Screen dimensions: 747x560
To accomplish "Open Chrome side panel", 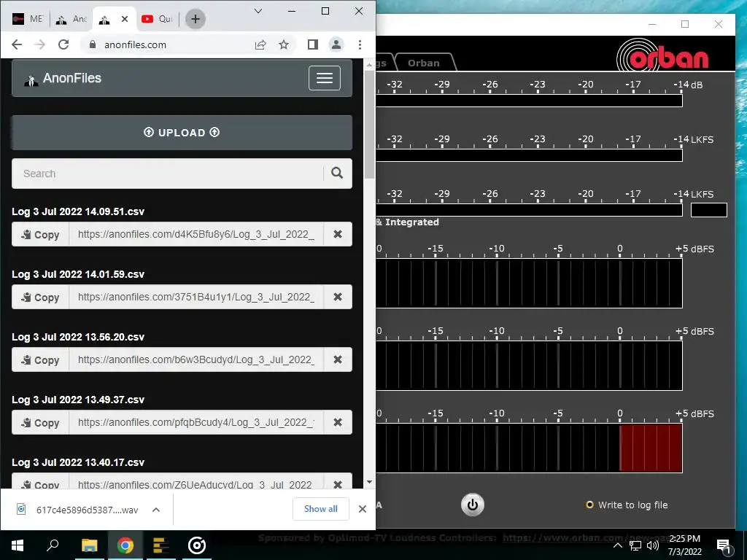I will (x=312, y=44).
